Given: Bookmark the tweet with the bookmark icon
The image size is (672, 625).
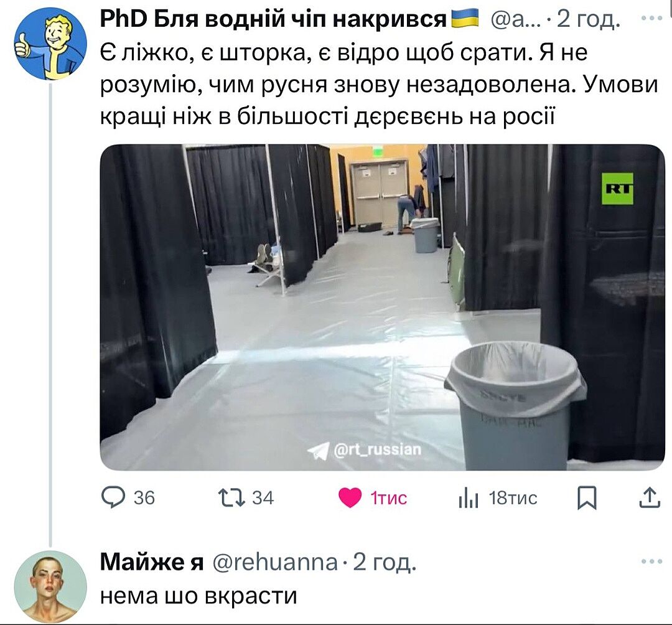Looking at the screenshot, I should click(x=587, y=498).
